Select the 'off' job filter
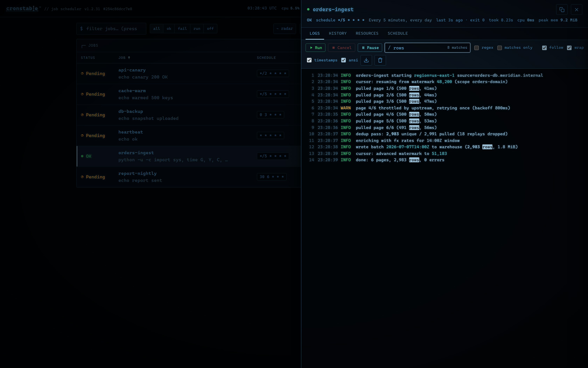Screen dimensions: 588x368 click(210, 29)
